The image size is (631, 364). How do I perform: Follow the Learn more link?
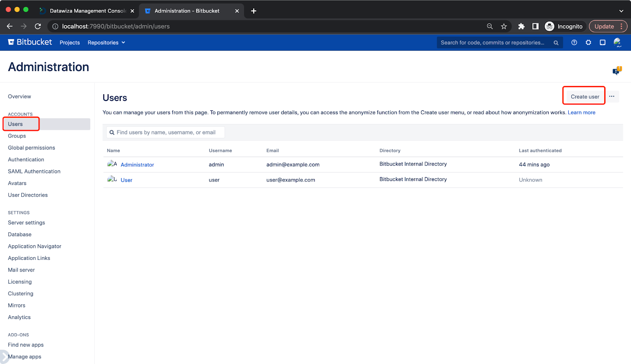tap(581, 113)
